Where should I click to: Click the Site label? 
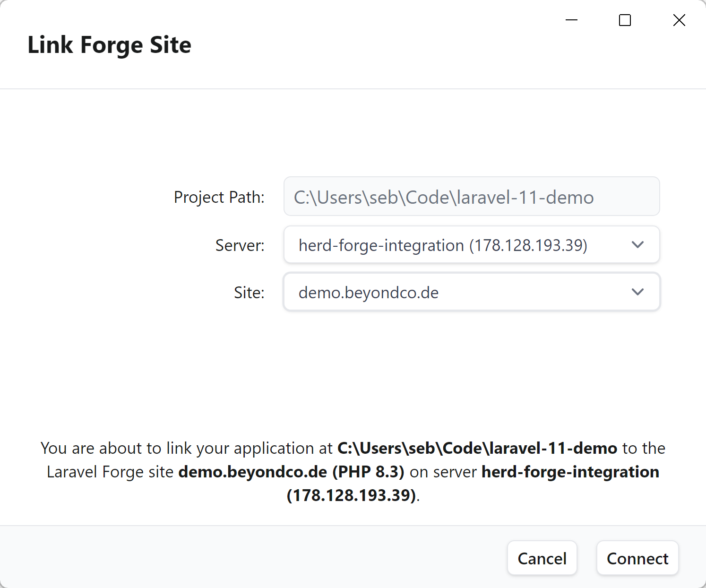[249, 292]
